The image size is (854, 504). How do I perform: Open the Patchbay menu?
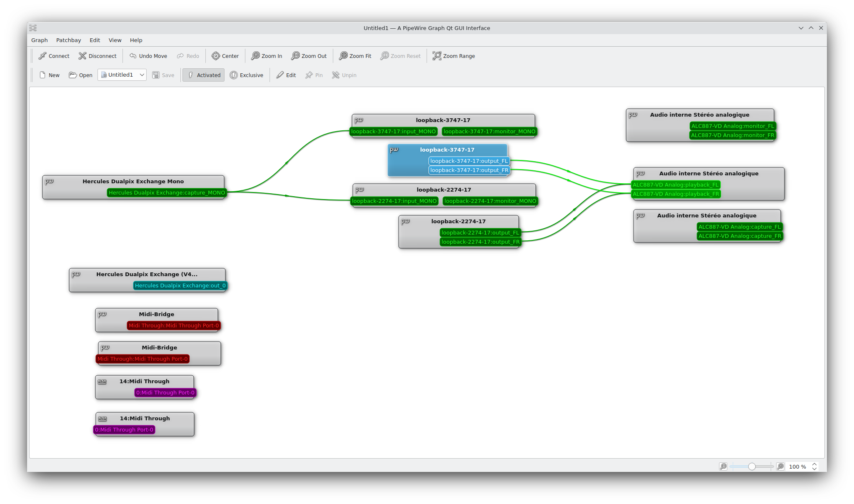(68, 40)
